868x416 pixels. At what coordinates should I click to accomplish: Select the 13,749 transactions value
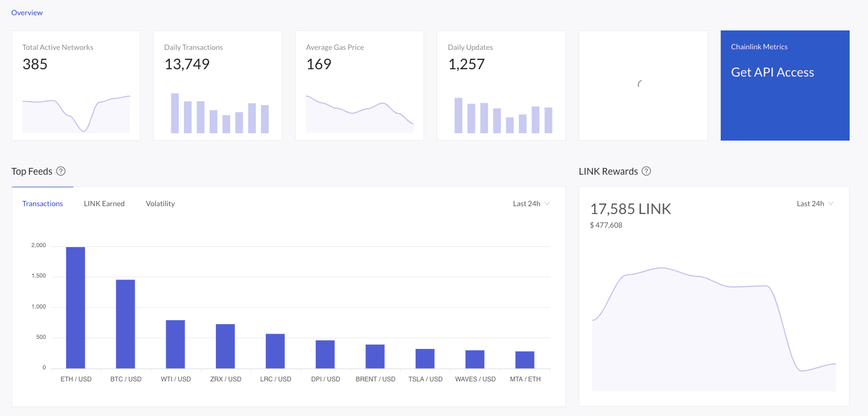pos(187,64)
